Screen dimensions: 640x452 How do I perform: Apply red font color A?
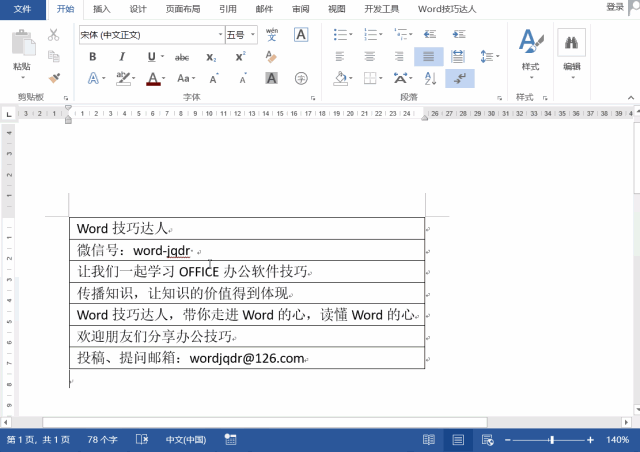pyautogui.click(x=153, y=78)
